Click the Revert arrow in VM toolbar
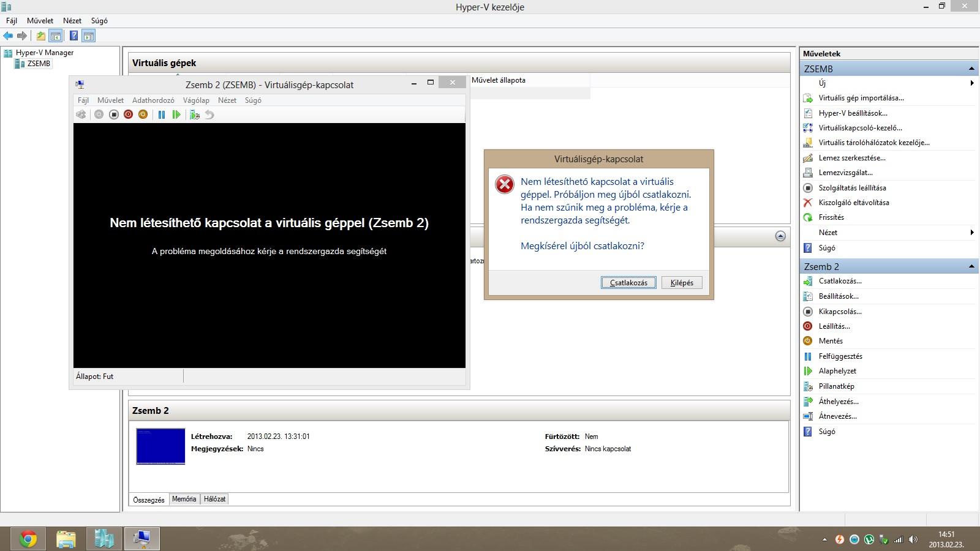This screenshot has height=551, width=980. click(209, 114)
